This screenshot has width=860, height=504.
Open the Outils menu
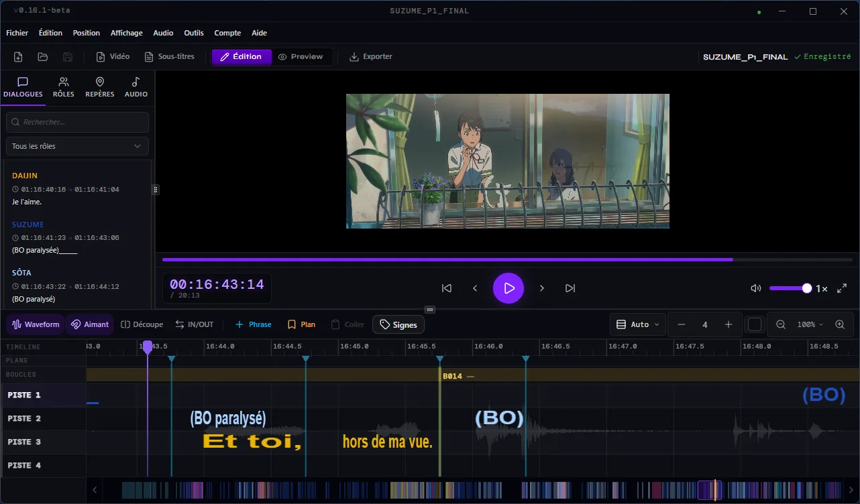(194, 33)
